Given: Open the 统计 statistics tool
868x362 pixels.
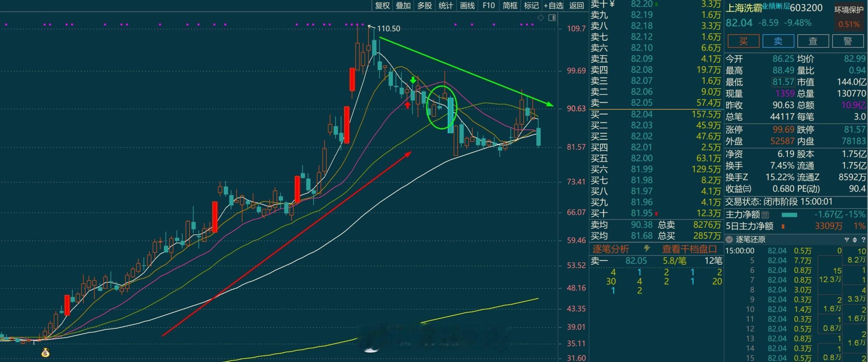Looking at the screenshot, I should pyautogui.click(x=446, y=5).
